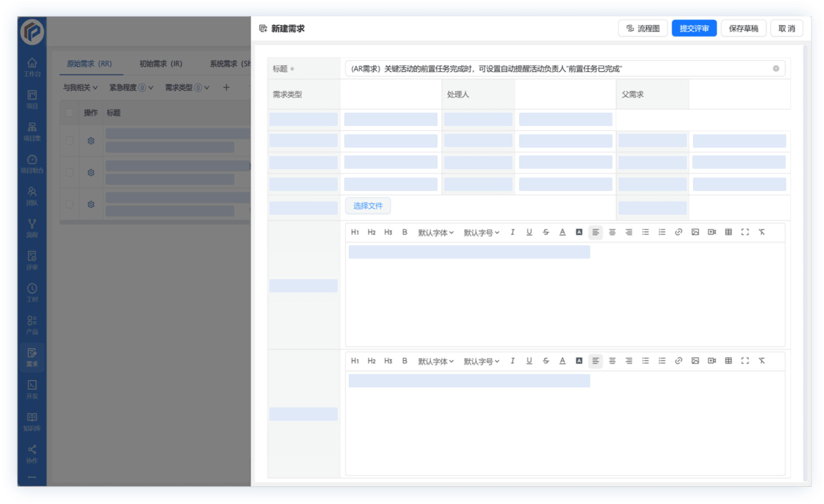Insert link in first editor toolbar
This screenshot has height=504, width=824.
(x=679, y=232)
